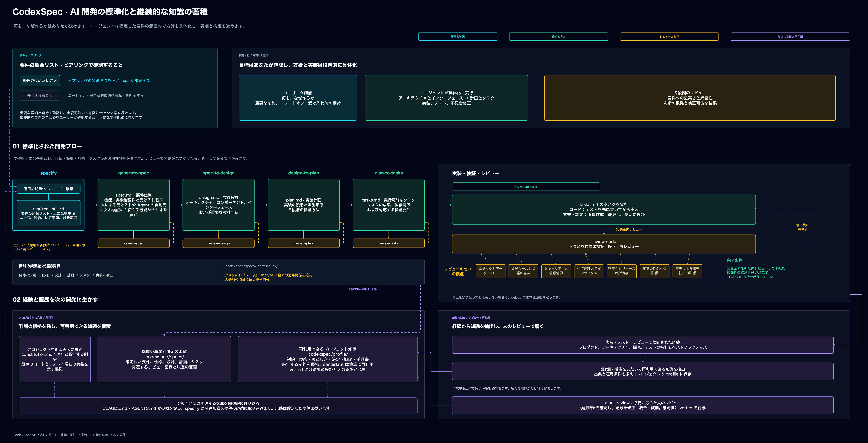The image size is (868, 443).
Task: Click the requirements.md box under specify
Action: 49,213
